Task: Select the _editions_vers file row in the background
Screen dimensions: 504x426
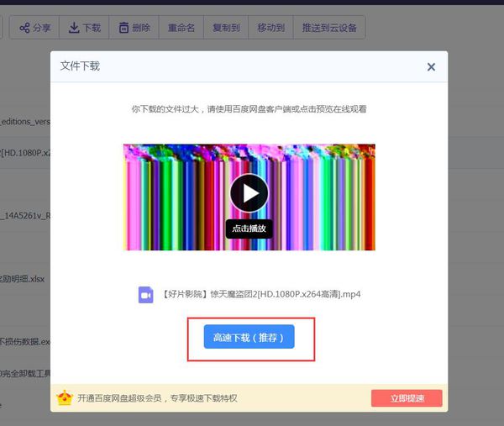Action: coord(25,122)
